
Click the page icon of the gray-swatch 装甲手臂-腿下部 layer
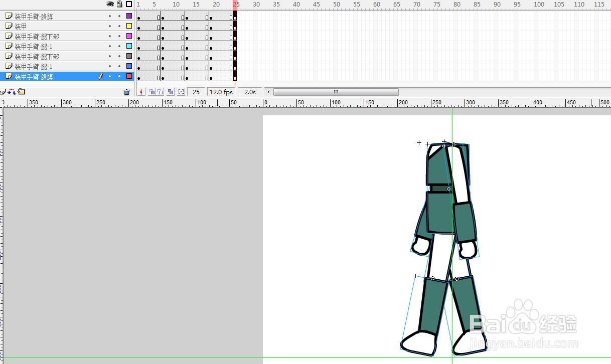point(9,56)
